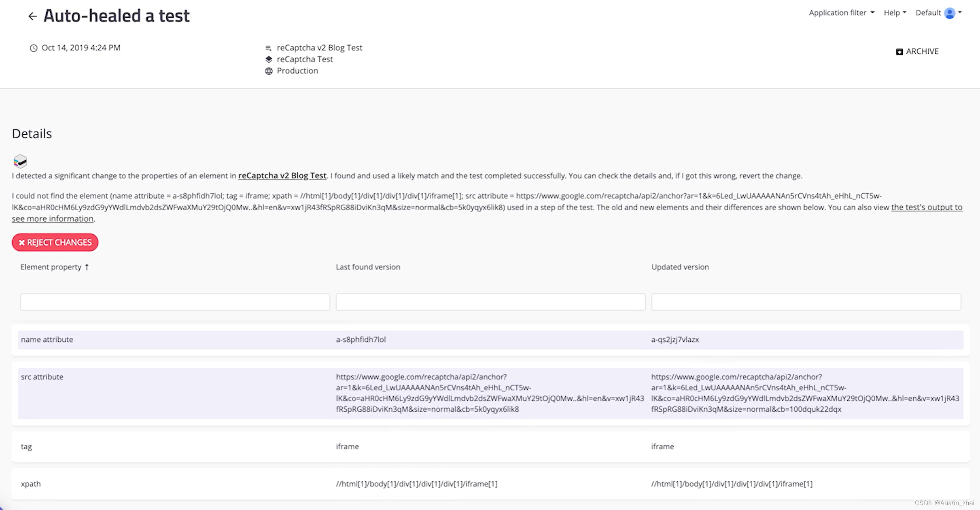Click the Updated version column header
The height and width of the screenshot is (510, 980).
point(680,267)
